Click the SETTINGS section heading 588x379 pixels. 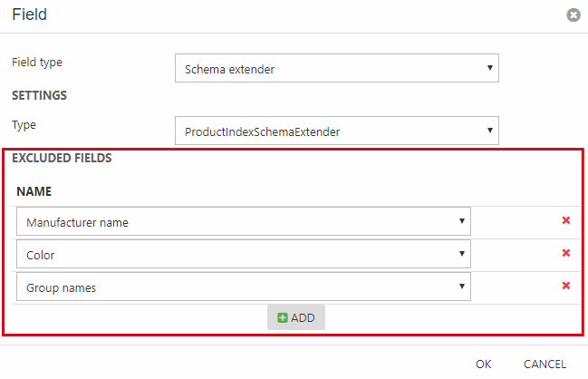[x=39, y=94]
